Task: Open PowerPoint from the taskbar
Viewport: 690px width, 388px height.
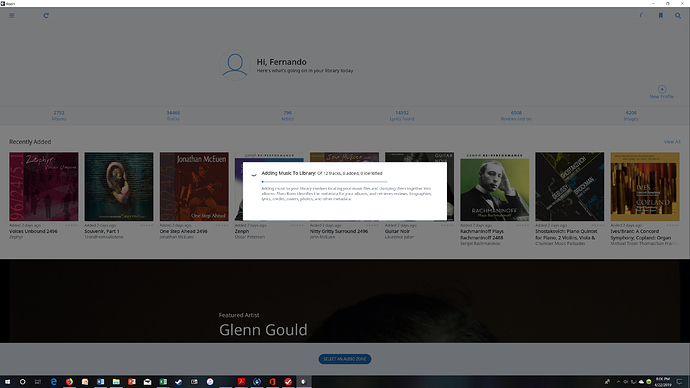Action: (x=132, y=382)
